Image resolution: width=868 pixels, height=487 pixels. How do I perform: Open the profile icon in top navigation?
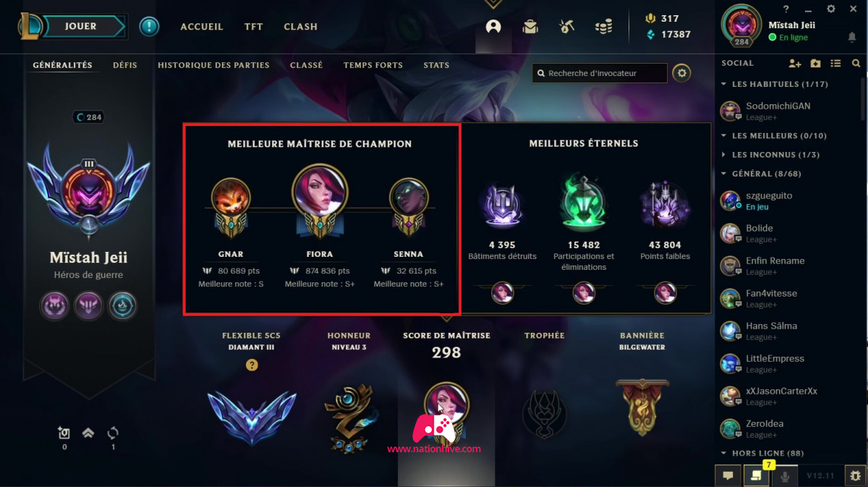(x=493, y=27)
